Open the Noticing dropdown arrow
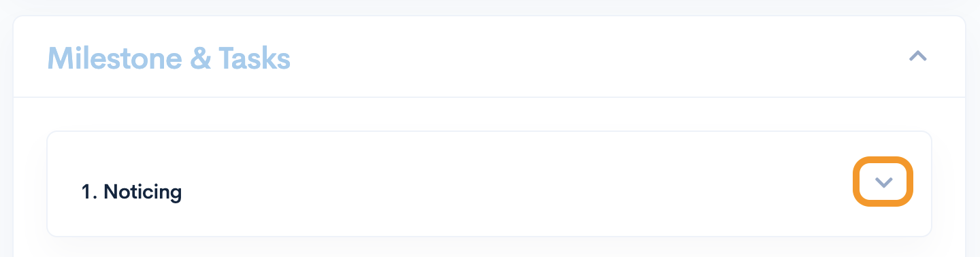The image size is (980, 257). (x=883, y=182)
